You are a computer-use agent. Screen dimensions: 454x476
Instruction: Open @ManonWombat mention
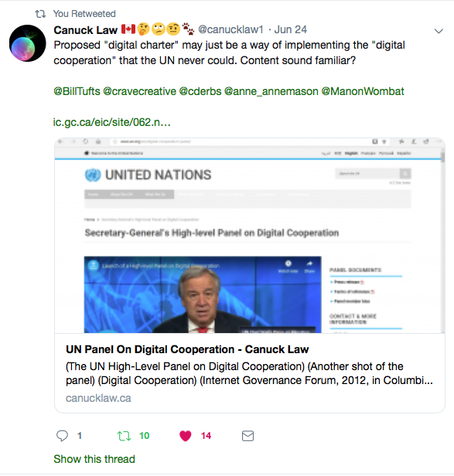[363, 91]
